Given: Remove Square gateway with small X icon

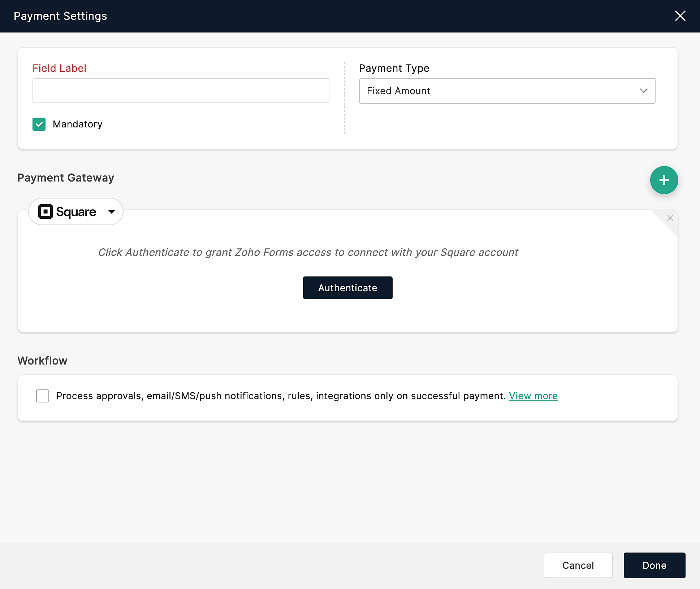Looking at the screenshot, I should (x=670, y=218).
